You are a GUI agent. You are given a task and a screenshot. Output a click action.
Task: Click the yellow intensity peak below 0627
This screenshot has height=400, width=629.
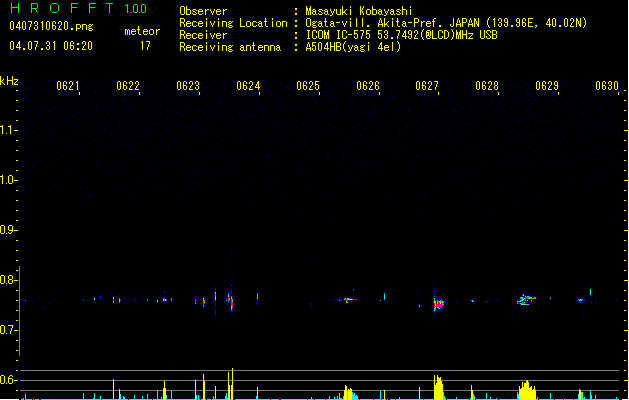coord(438,388)
